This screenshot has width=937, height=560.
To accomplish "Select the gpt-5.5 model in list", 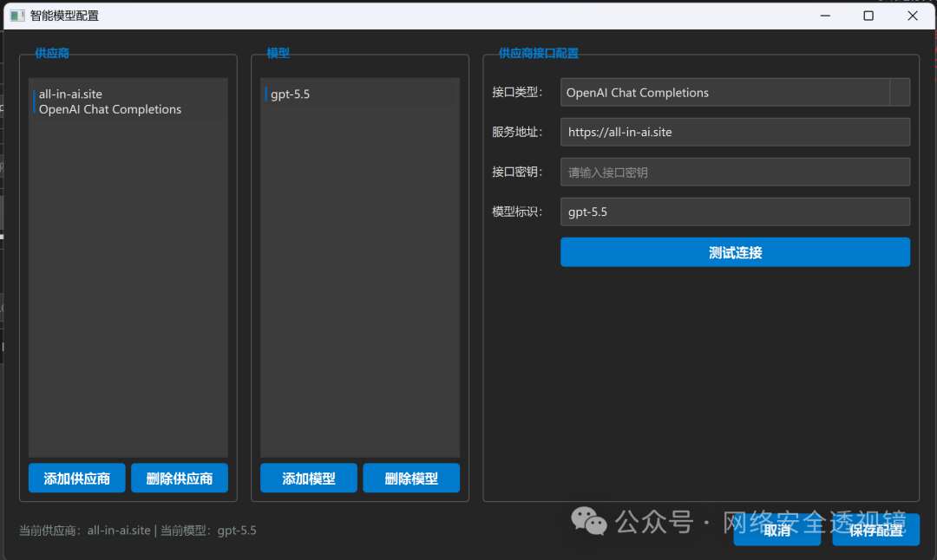I will coord(360,94).
